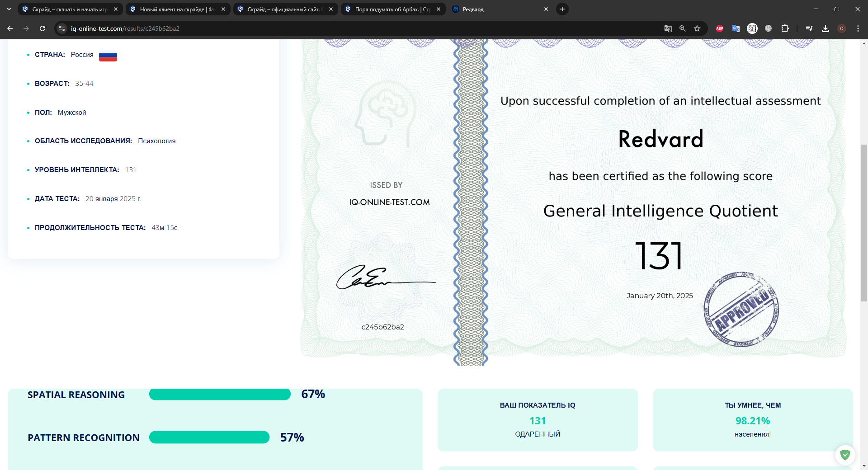This screenshot has width=868, height=470.
Task: Go back to the previous page
Action: click(10, 28)
